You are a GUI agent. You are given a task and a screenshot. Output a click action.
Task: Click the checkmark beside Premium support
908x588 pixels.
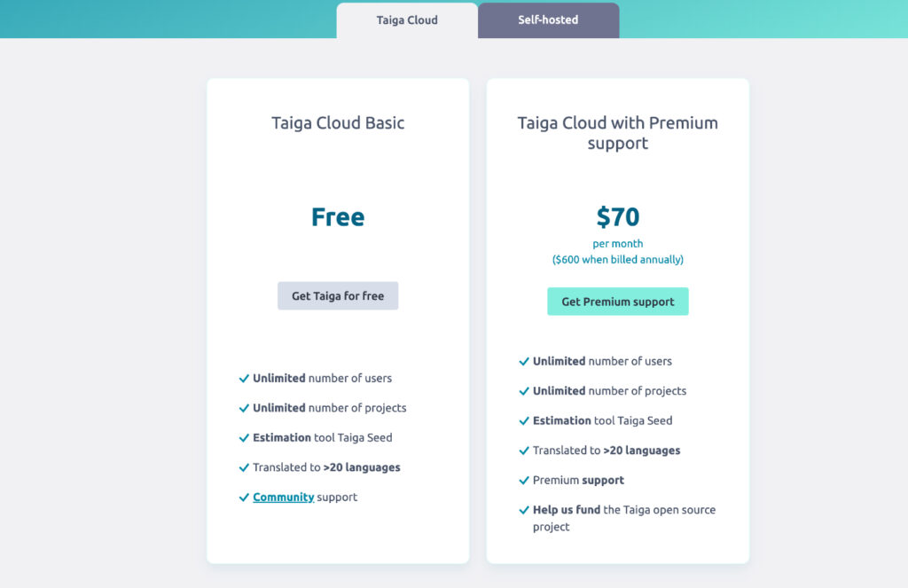click(x=524, y=480)
